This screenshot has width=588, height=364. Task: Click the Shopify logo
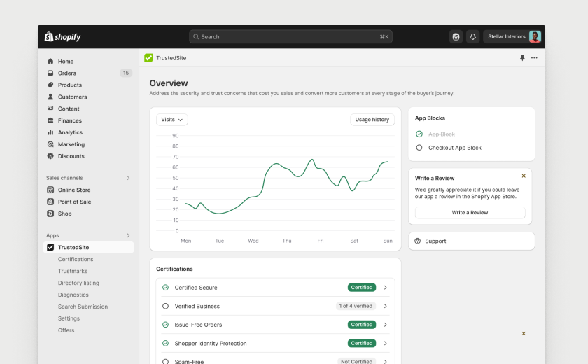point(62,36)
